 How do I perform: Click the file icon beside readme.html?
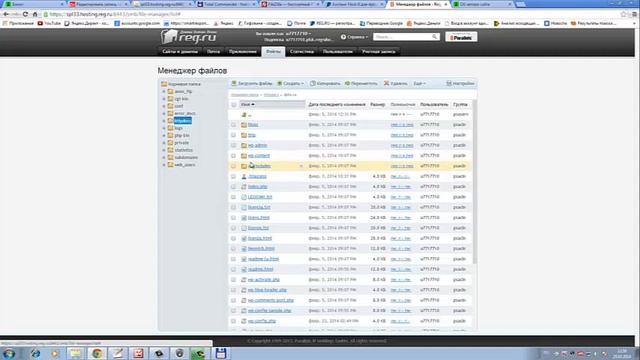click(244, 269)
